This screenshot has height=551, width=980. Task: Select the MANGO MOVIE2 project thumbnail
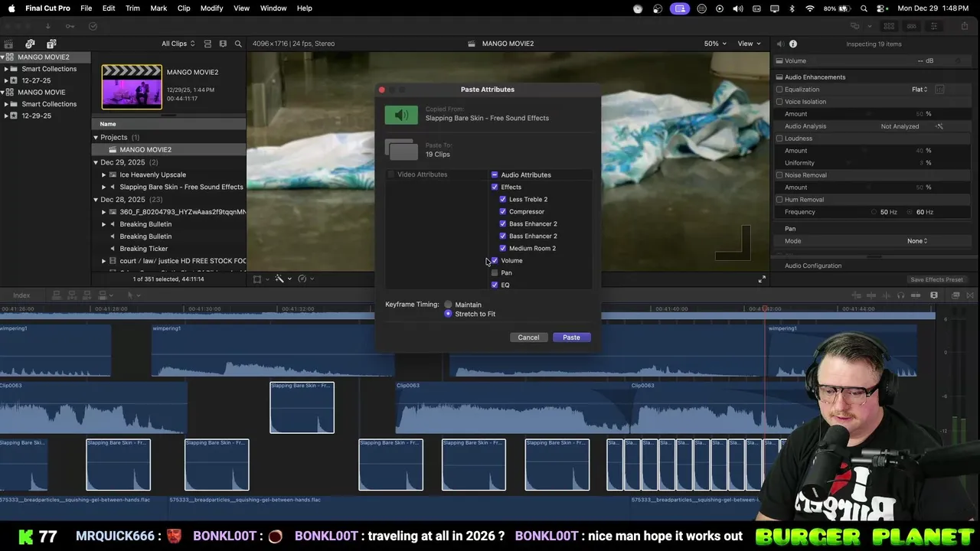(x=132, y=86)
